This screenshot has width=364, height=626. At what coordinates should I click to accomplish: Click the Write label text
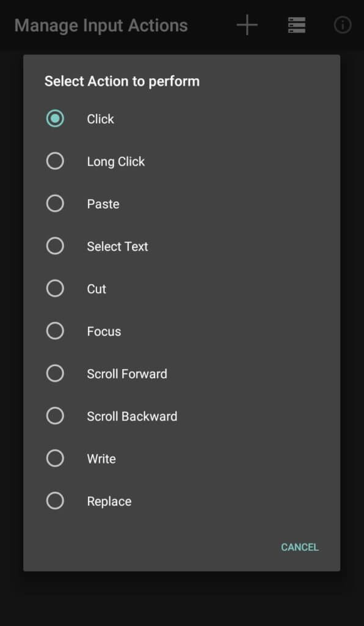pyautogui.click(x=101, y=458)
